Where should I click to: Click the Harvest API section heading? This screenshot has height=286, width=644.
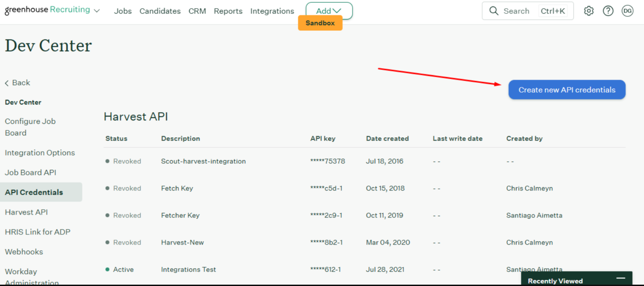pyautogui.click(x=136, y=116)
